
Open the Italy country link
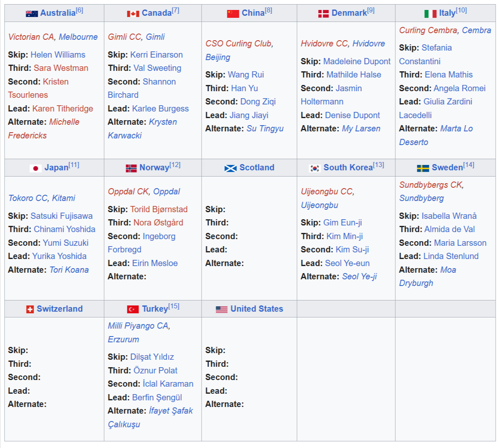click(447, 13)
